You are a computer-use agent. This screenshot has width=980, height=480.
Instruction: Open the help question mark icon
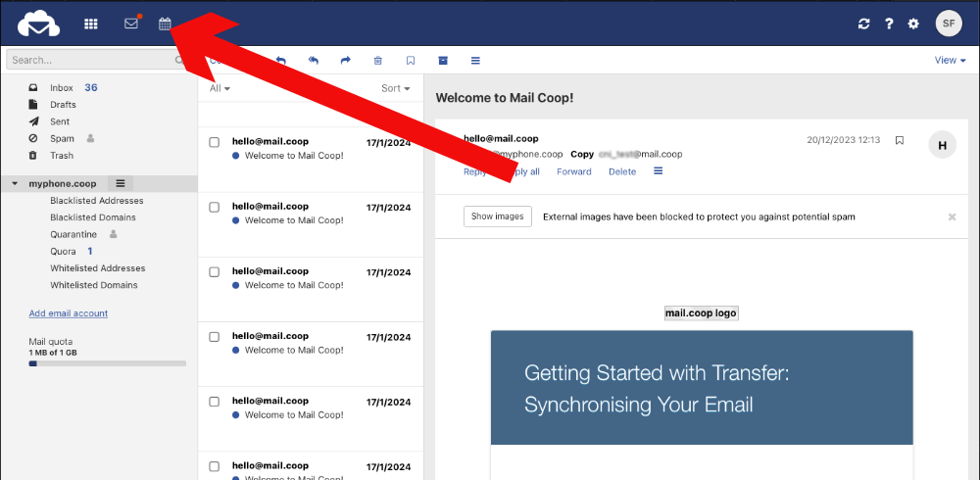[889, 24]
